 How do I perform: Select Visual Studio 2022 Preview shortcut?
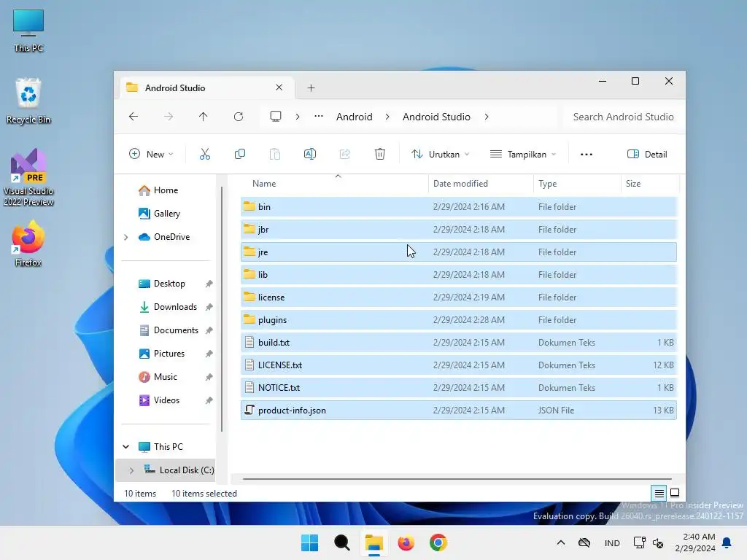(28, 178)
